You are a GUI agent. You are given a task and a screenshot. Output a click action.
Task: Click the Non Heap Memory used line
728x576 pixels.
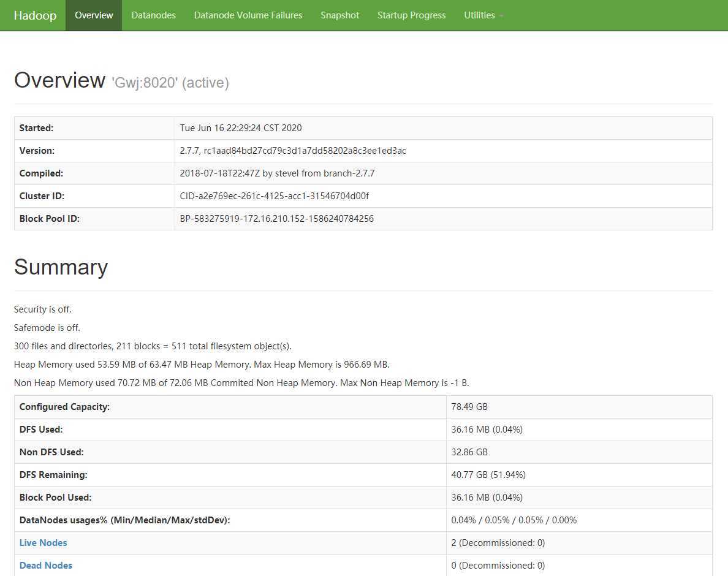[x=241, y=383]
